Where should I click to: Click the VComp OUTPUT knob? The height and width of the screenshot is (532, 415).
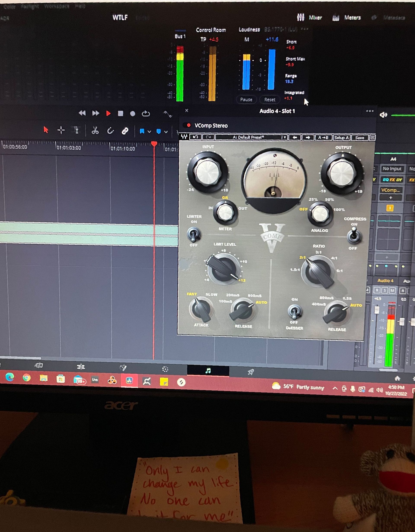pyautogui.click(x=342, y=173)
